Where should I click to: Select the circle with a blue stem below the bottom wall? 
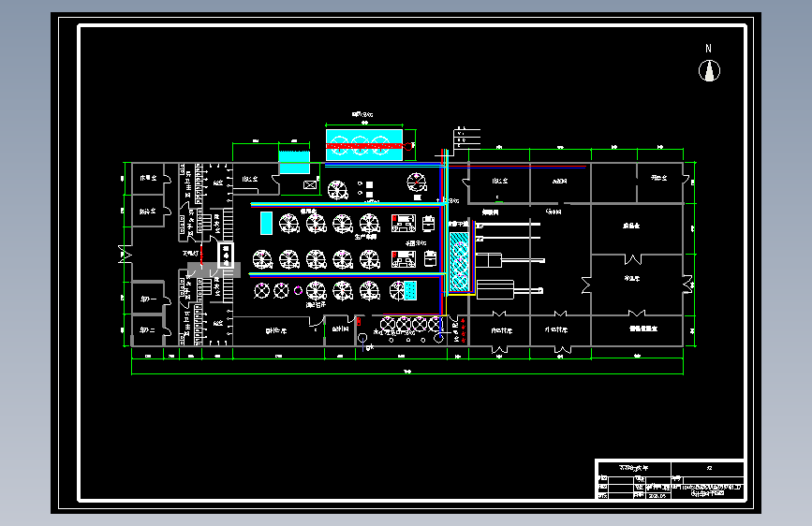(x=362, y=342)
